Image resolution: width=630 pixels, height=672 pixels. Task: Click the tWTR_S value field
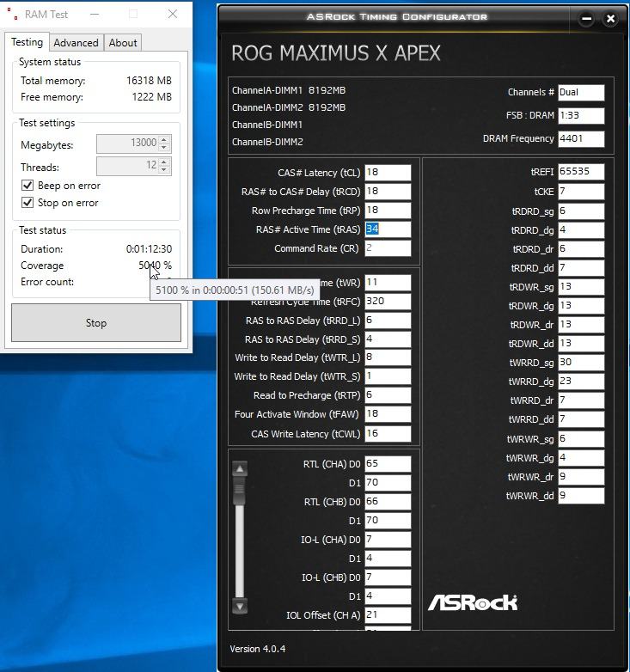tap(388, 376)
